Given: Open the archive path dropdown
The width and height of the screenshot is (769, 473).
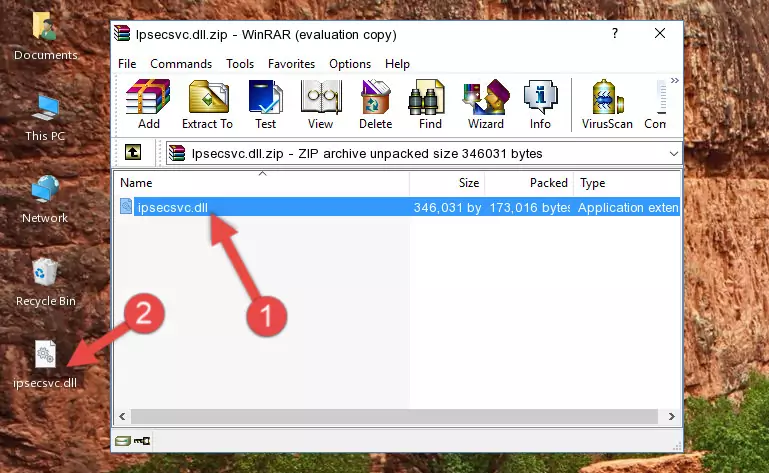Looking at the screenshot, I should pyautogui.click(x=674, y=154).
